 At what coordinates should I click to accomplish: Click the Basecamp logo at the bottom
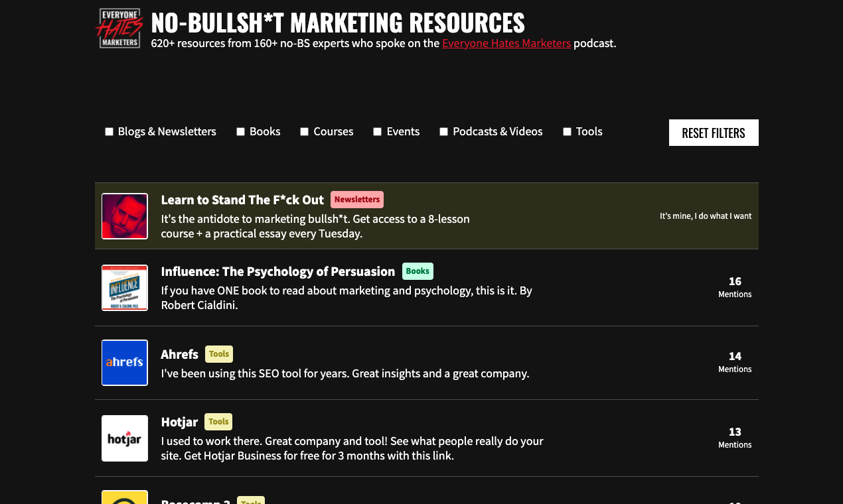124,497
